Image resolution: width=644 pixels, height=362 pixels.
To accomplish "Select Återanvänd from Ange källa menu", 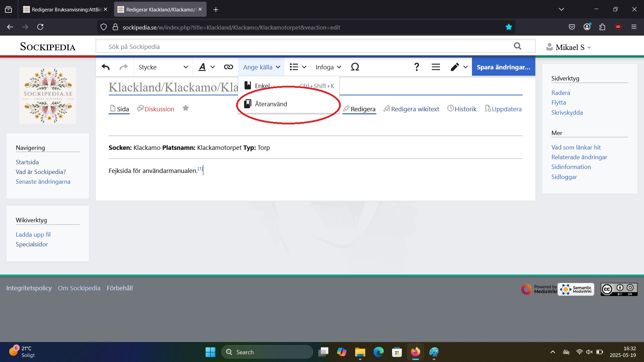I will pyautogui.click(x=271, y=104).
